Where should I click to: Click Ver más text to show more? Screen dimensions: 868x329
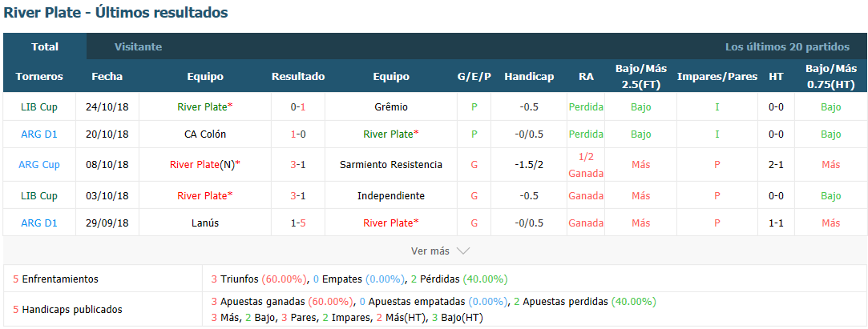430,251
